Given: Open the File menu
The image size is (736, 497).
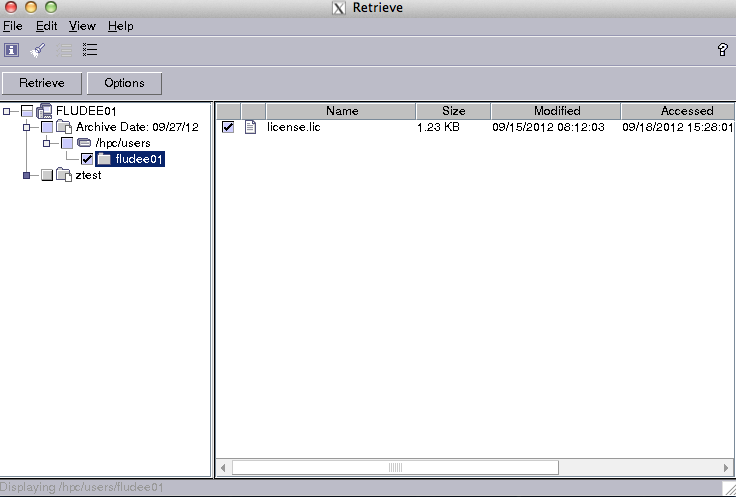Looking at the screenshot, I should pyautogui.click(x=12, y=26).
